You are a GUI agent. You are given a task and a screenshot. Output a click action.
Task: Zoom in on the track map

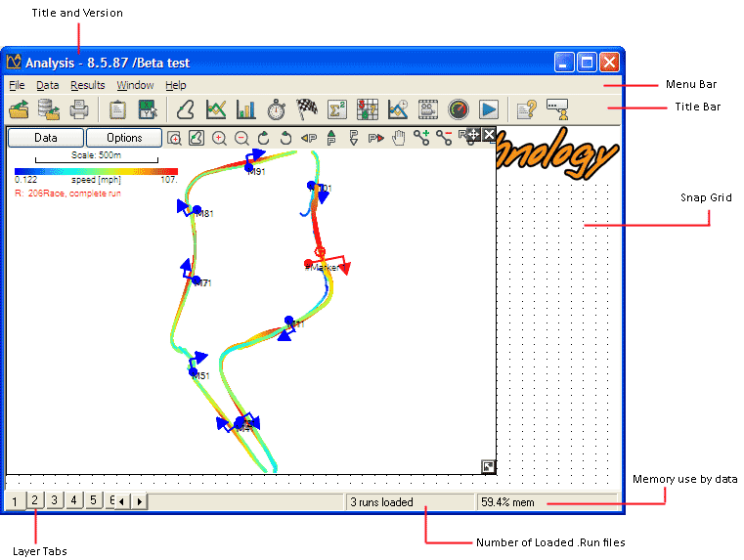(x=219, y=139)
